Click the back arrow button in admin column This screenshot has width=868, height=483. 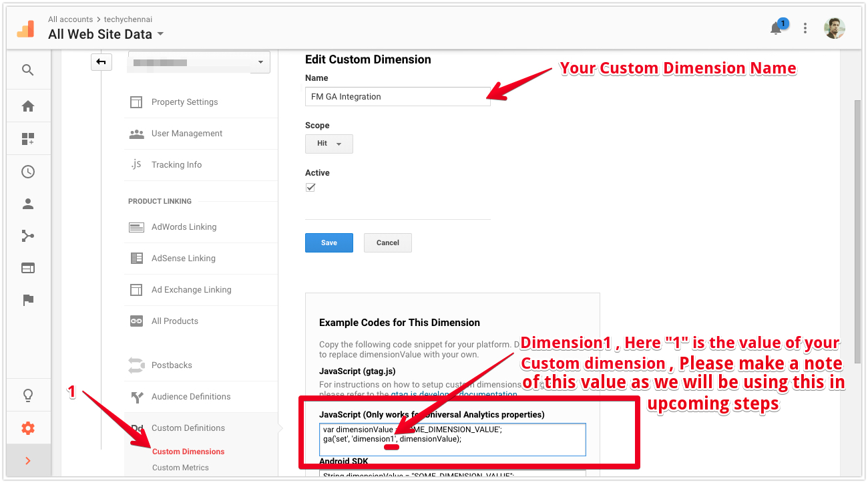tap(101, 62)
